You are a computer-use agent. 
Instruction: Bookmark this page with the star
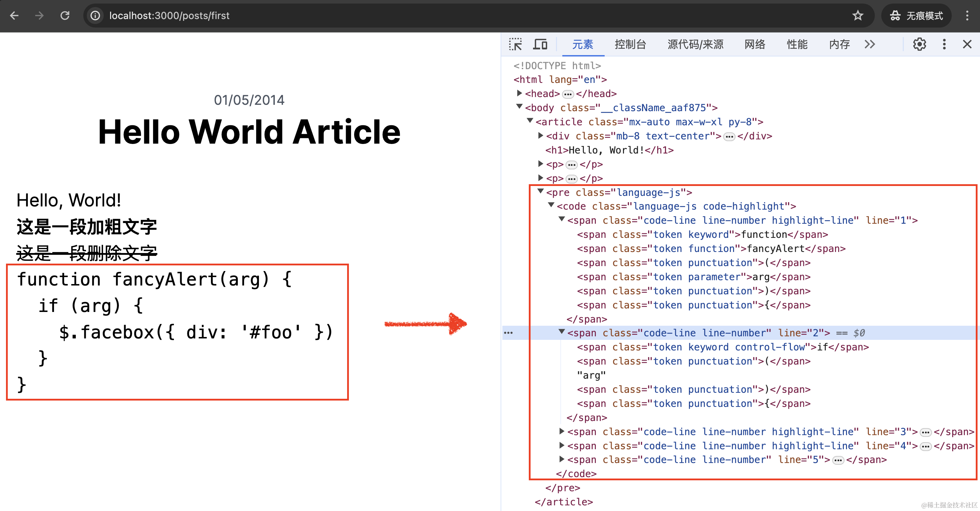click(858, 16)
